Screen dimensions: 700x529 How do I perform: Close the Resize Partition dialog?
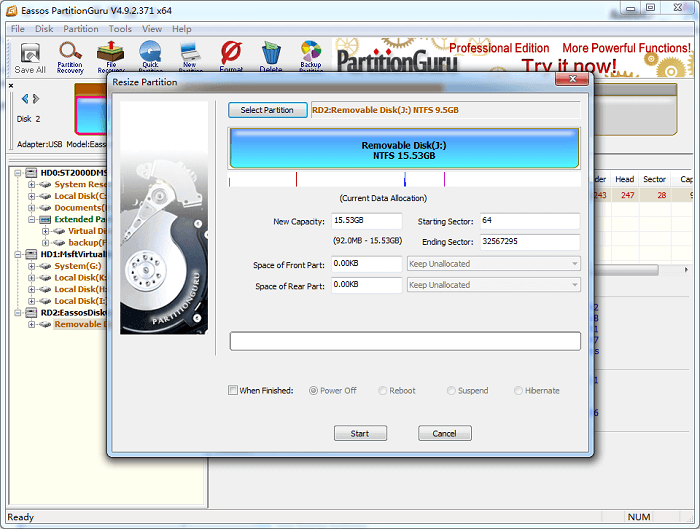coord(572,79)
